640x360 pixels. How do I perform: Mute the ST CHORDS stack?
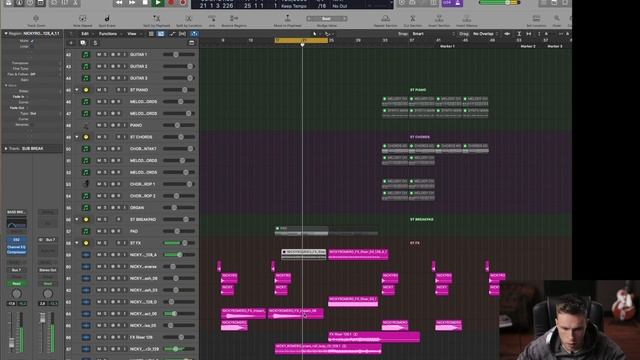99,137
